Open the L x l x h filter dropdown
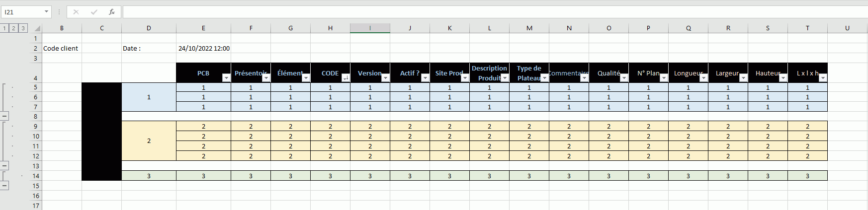 coord(823,78)
